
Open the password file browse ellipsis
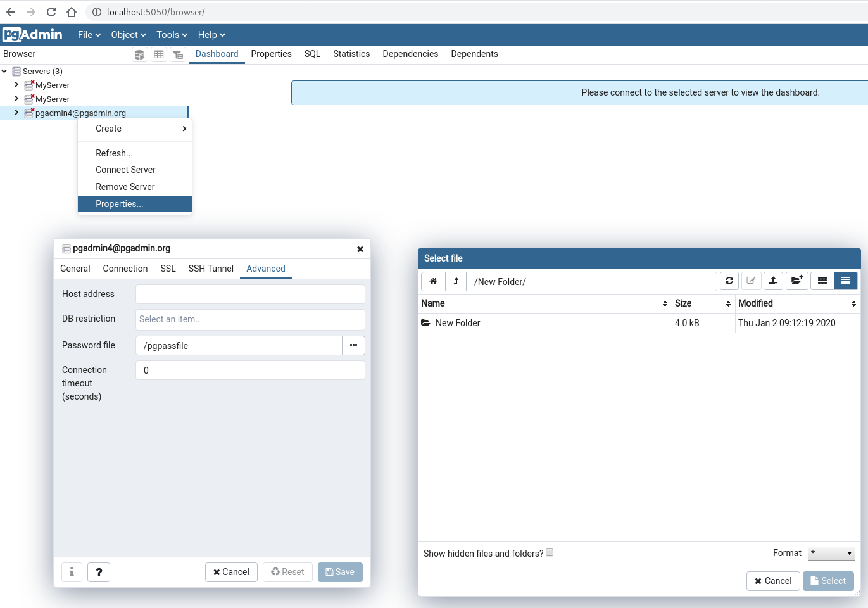pyautogui.click(x=353, y=345)
